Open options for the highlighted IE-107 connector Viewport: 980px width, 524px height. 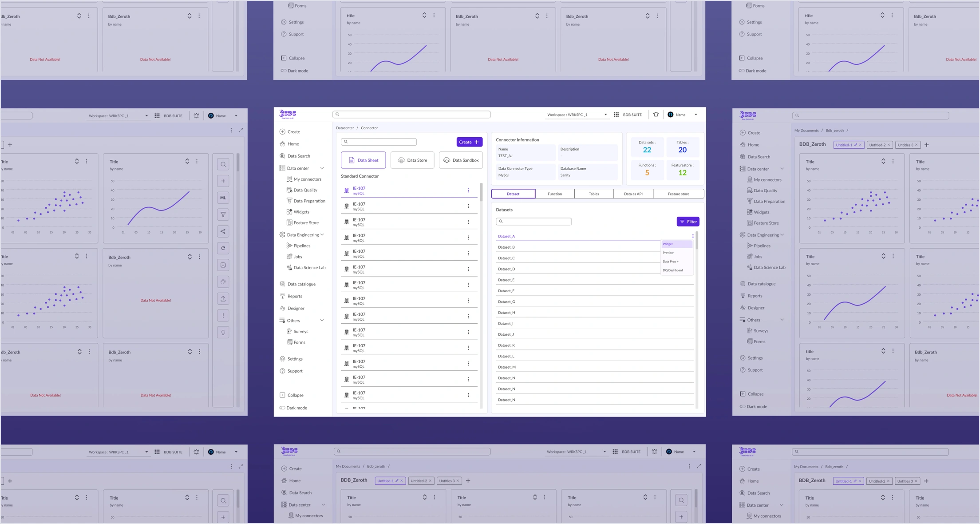[x=468, y=191]
